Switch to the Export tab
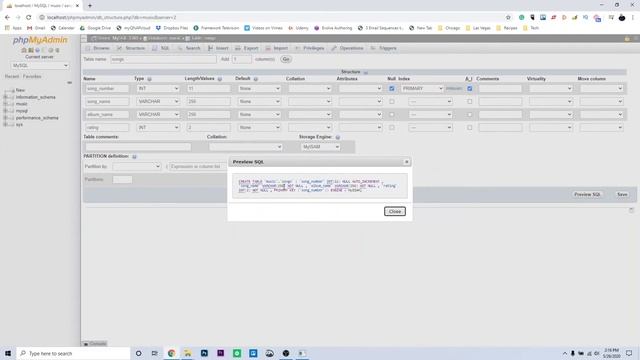 [x=247, y=48]
